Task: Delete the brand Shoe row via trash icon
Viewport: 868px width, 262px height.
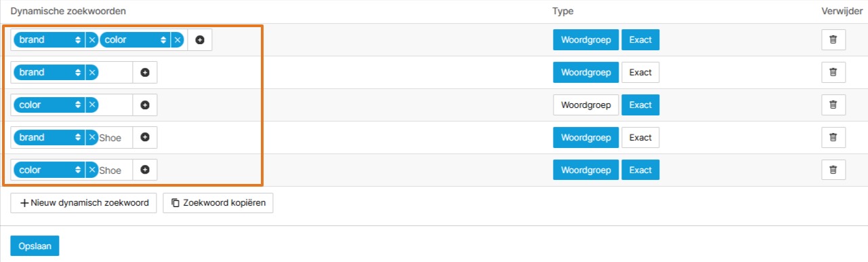Action: [833, 138]
